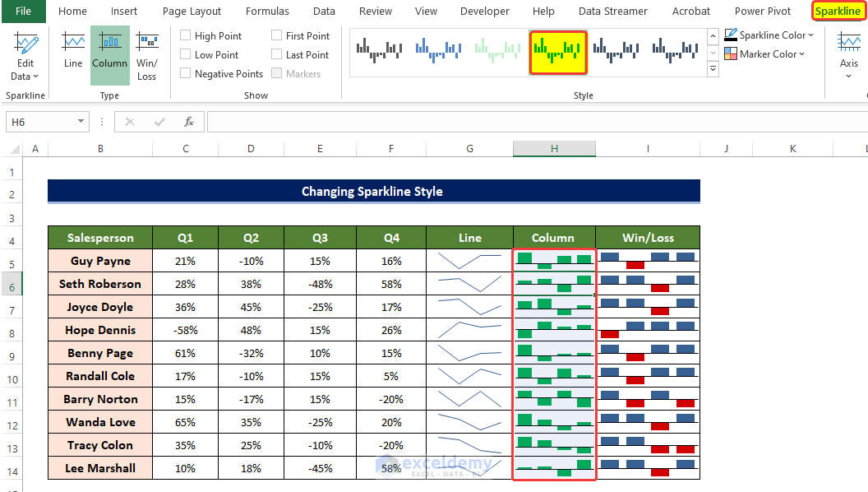Select the Seth Roberson name cell

[100, 284]
